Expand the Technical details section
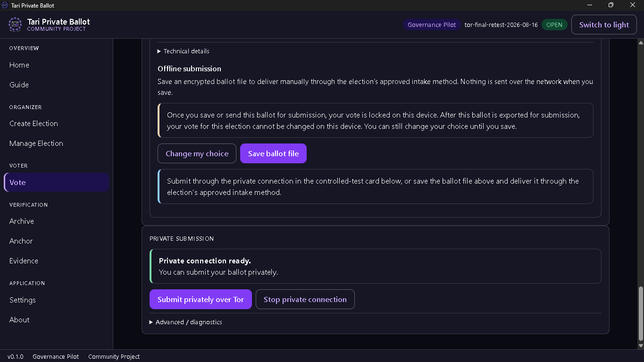 coord(184,51)
